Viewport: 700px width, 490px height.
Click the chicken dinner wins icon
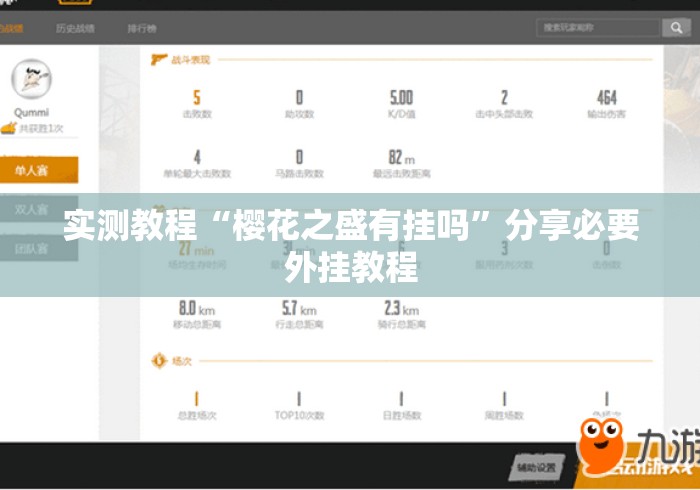pyautogui.click(x=8, y=128)
